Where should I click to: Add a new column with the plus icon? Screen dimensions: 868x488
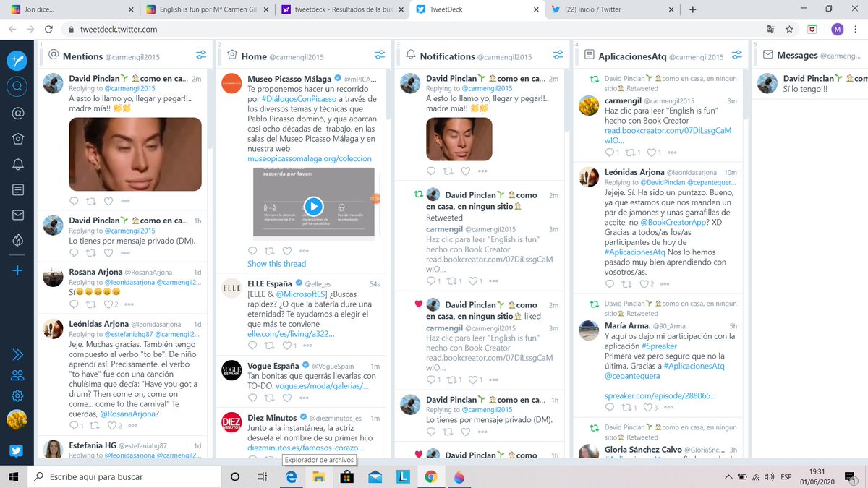(x=17, y=270)
